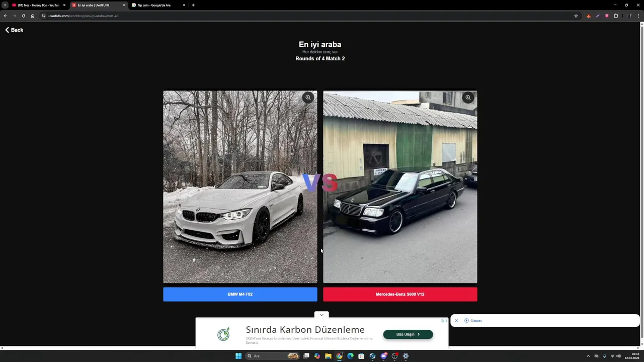Zoom the BMW M4 image magnifier icon

308,98
